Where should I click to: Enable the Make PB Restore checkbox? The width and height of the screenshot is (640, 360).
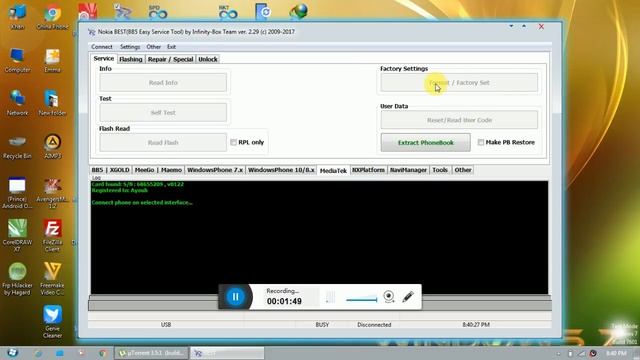(481, 142)
